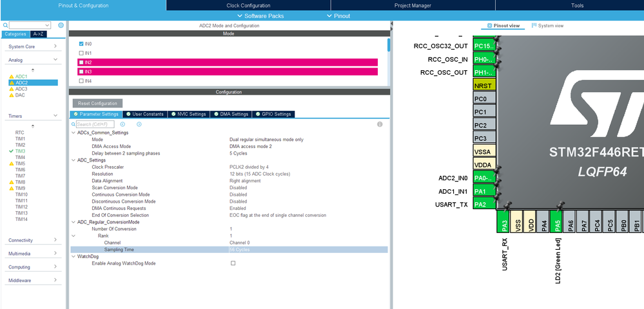
Task: Click the Sampling Time value 56 Cycles
Action: coord(239,250)
